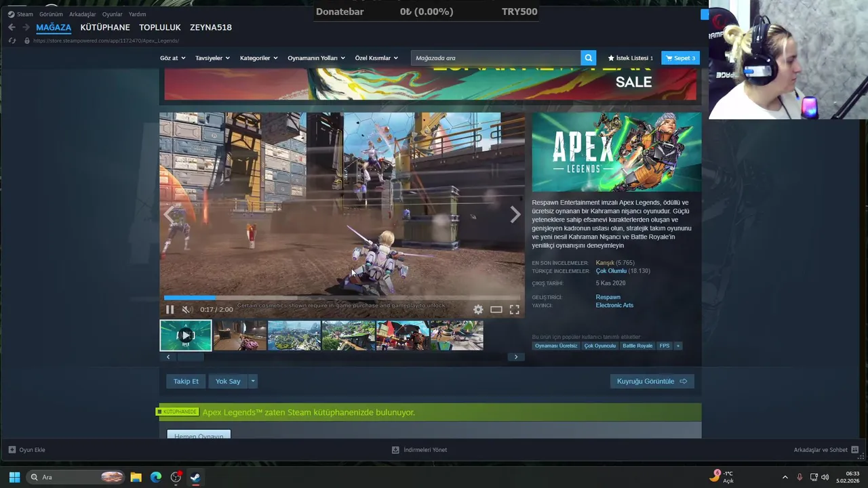
Task: Open the Respawn developer link
Action: [x=608, y=297]
